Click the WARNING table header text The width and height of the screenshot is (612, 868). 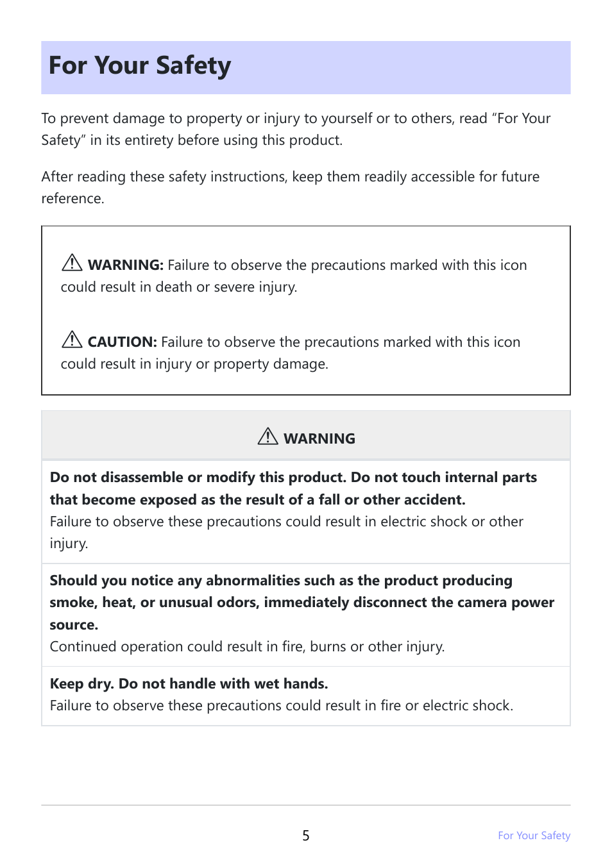click(319, 438)
